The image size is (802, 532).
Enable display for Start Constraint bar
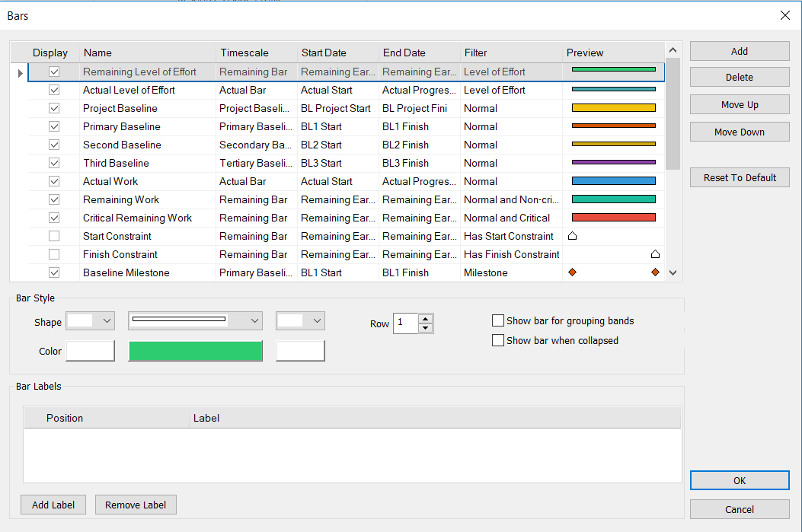tap(54, 236)
